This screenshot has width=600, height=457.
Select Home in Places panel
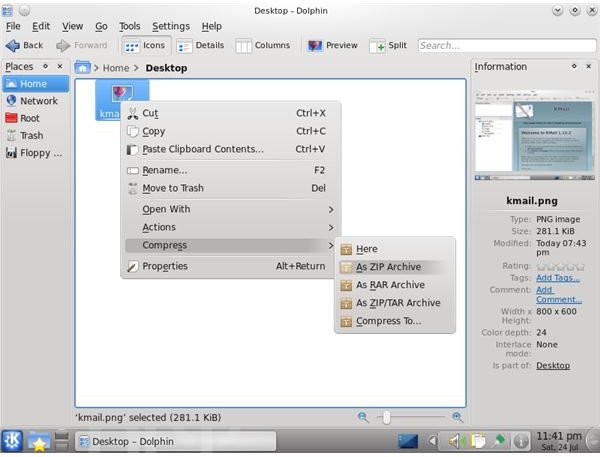coord(36,84)
